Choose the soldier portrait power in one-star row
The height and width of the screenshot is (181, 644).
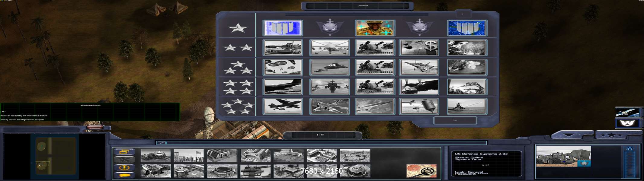tap(375, 28)
